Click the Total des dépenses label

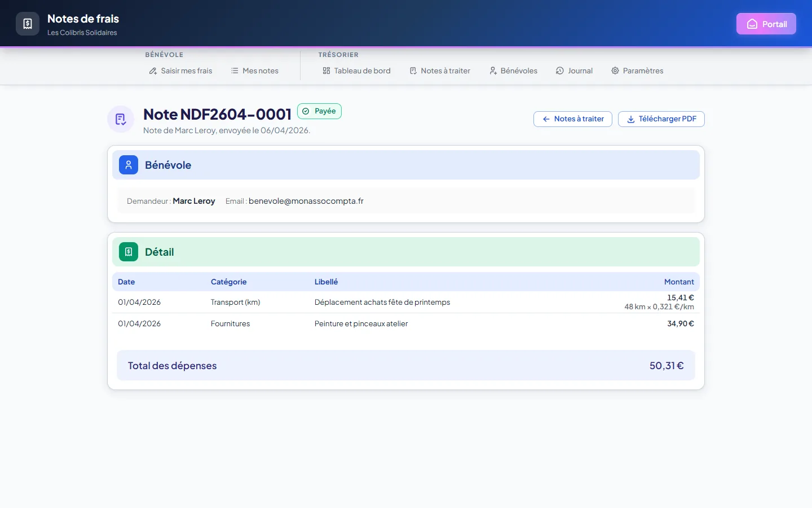(x=172, y=366)
